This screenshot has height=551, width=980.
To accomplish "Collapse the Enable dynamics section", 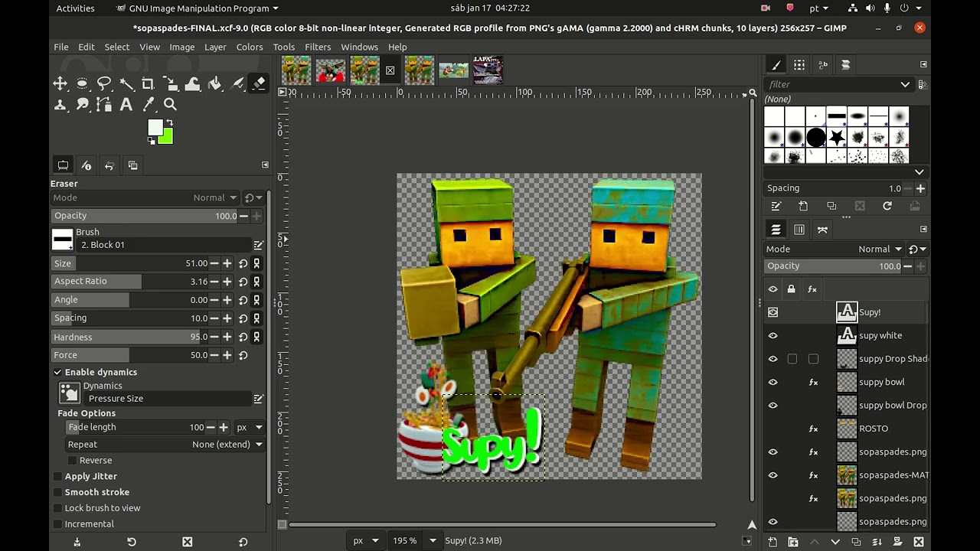I will click(57, 372).
